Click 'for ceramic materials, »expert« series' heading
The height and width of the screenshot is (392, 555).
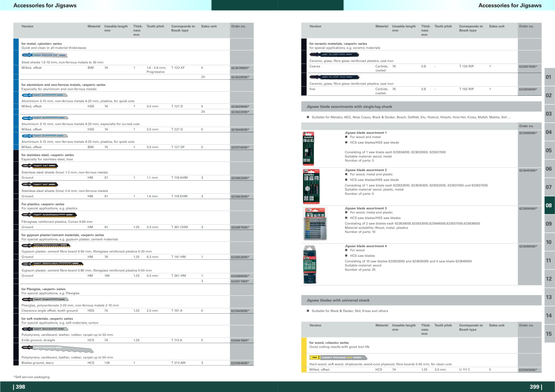point(338,44)
